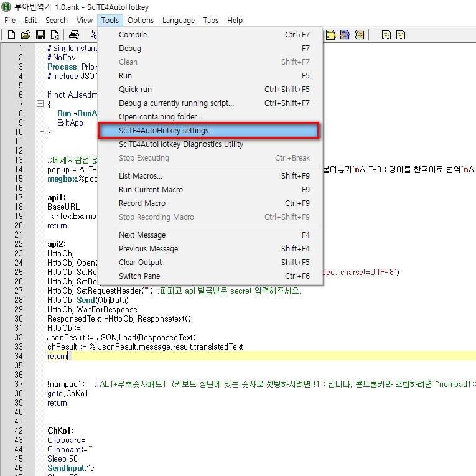
Task: Click the last toolbar window icon
Action: coord(401,35)
